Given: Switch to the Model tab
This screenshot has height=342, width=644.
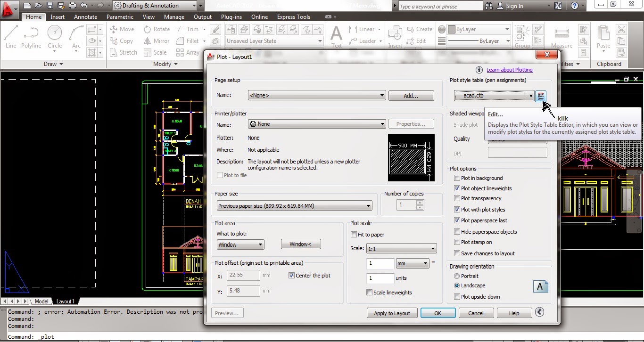Looking at the screenshot, I should tap(41, 301).
